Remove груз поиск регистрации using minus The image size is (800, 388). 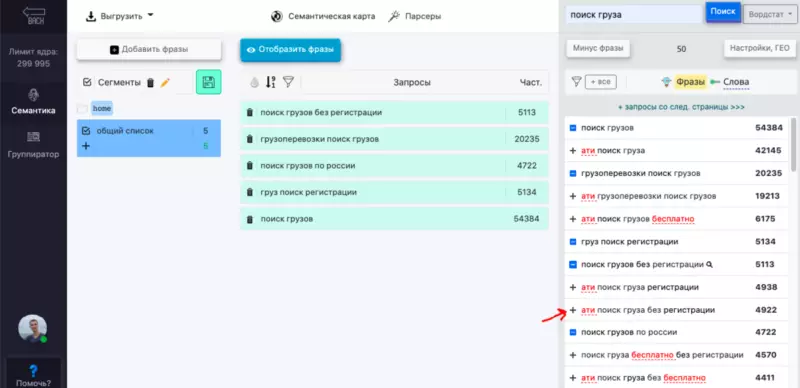pos(572,241)
